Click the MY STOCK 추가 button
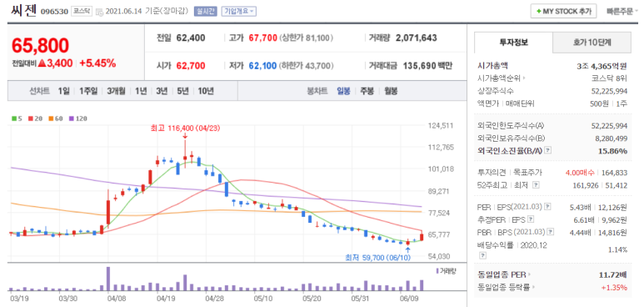644x307 pixels. [x=563, y=12]
